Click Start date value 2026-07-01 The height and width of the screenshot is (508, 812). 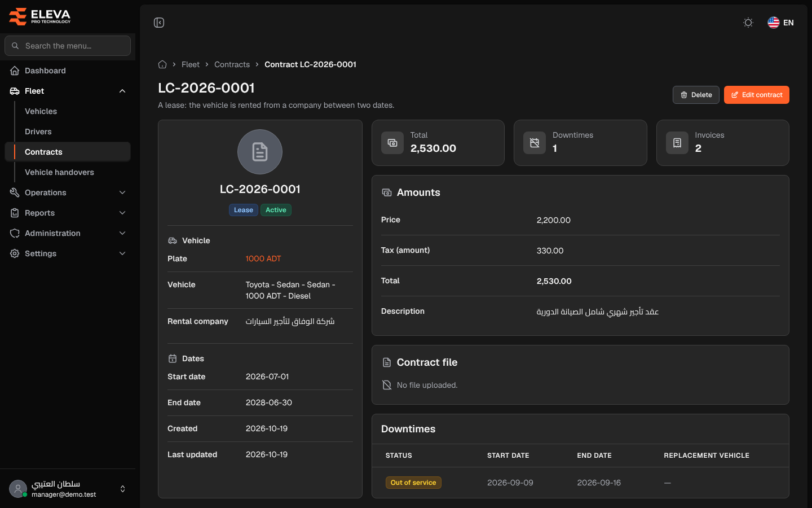click(x=267, y=376)
